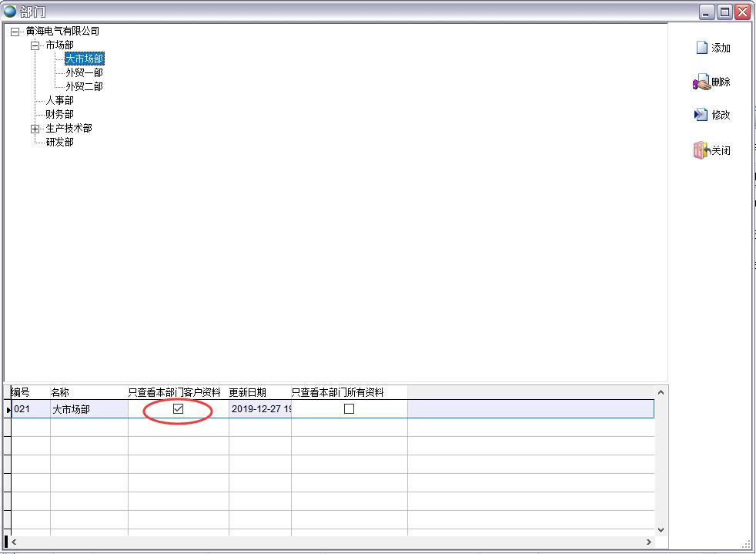Select 研发部 department node
The width and height of the screenshot is (756, 554).
[59, 142]
